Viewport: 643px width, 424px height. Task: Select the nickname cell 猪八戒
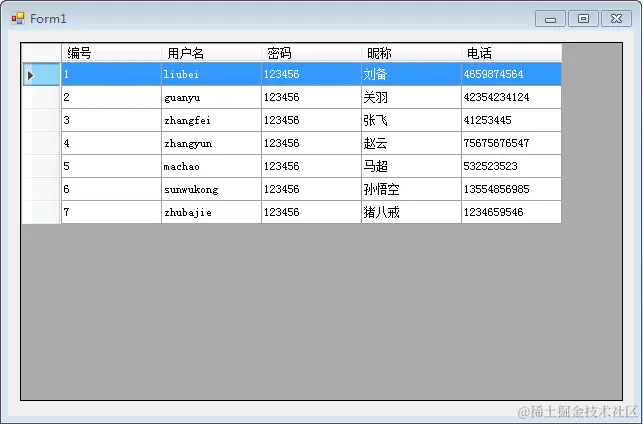[411, 212]
